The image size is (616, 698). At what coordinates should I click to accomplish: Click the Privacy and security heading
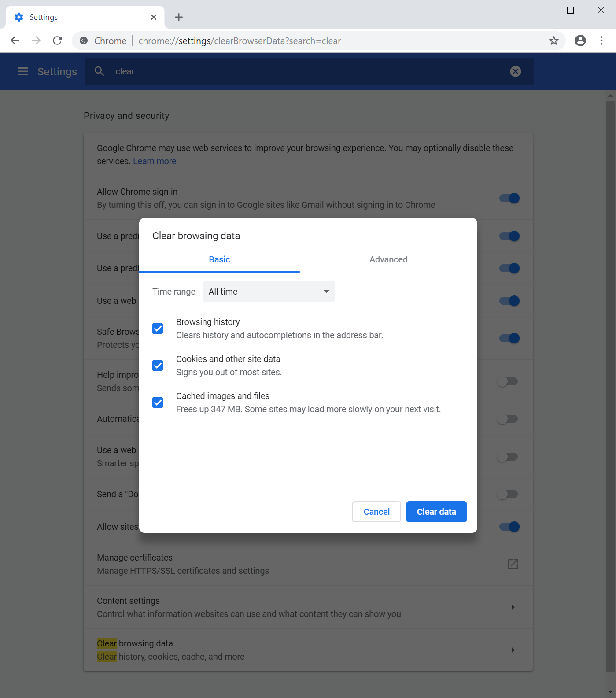coord(126,116)
